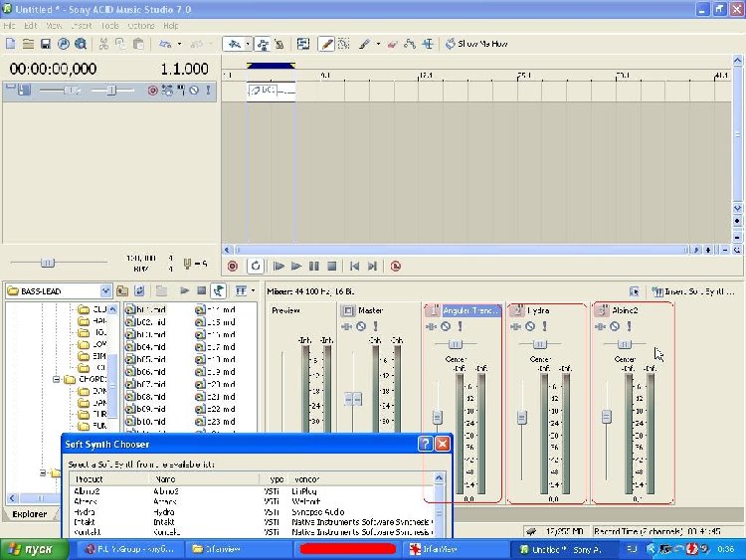Click the Insert Soft Synth icon in mixer

[693, 291]
